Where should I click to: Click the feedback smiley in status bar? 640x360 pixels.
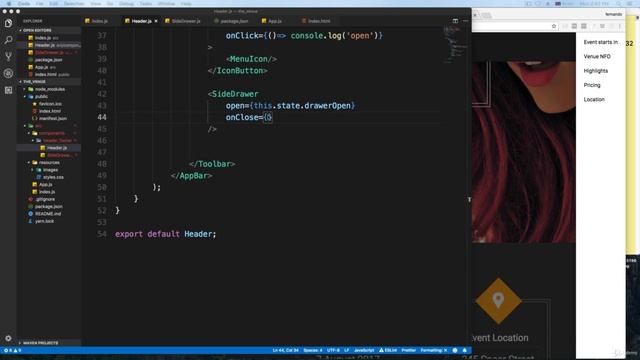point(455,350)
